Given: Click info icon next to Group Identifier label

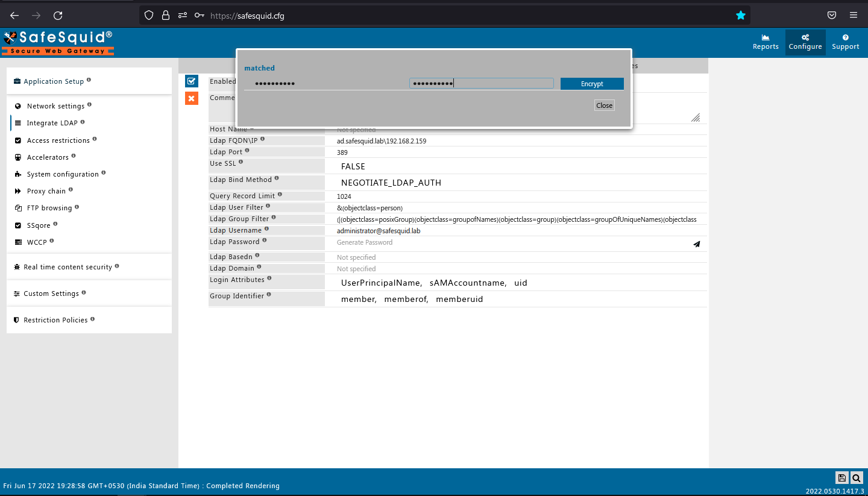Looking at the screenshot, I should [x=269, y=295].
